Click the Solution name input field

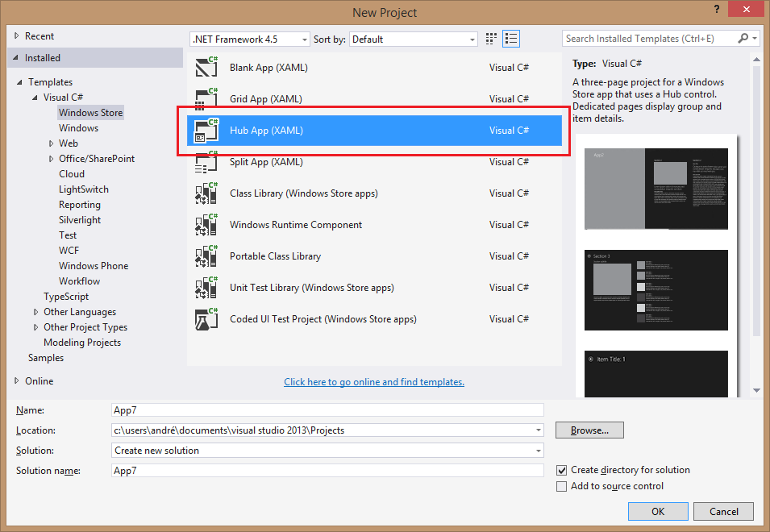point(327,471)
